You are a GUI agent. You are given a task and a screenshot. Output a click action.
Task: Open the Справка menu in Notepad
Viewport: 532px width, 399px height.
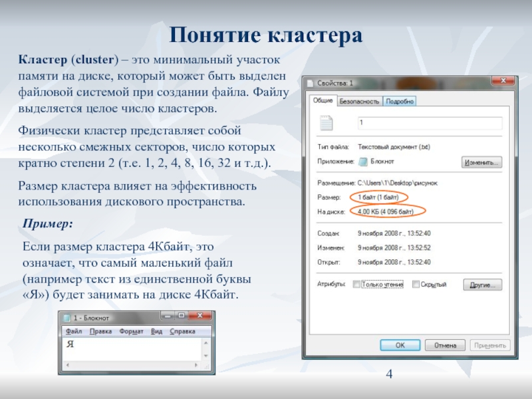click(182, 331)
